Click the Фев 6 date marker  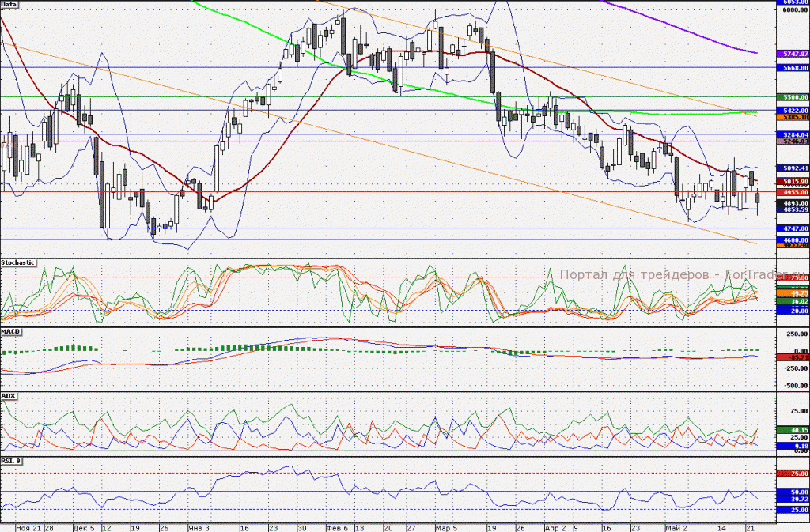click(x=337, y=528)
